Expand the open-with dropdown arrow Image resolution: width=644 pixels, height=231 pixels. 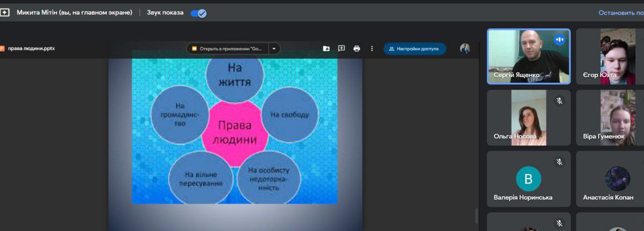[274, 49]
